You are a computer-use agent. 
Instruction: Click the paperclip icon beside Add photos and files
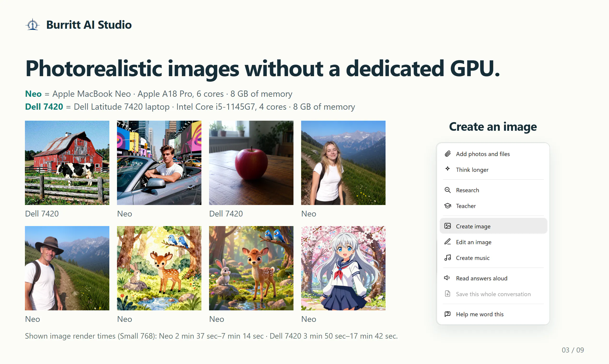448,154
